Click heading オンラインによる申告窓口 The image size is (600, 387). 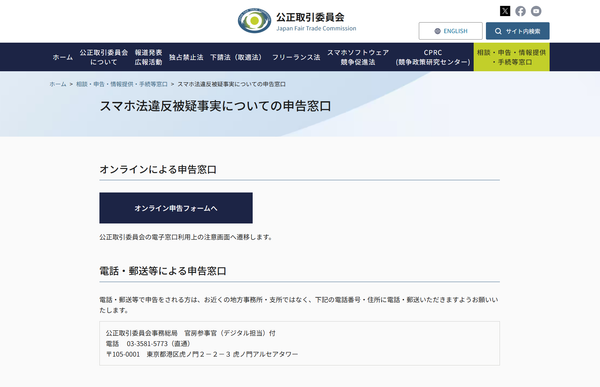click(x=158, y=169)
